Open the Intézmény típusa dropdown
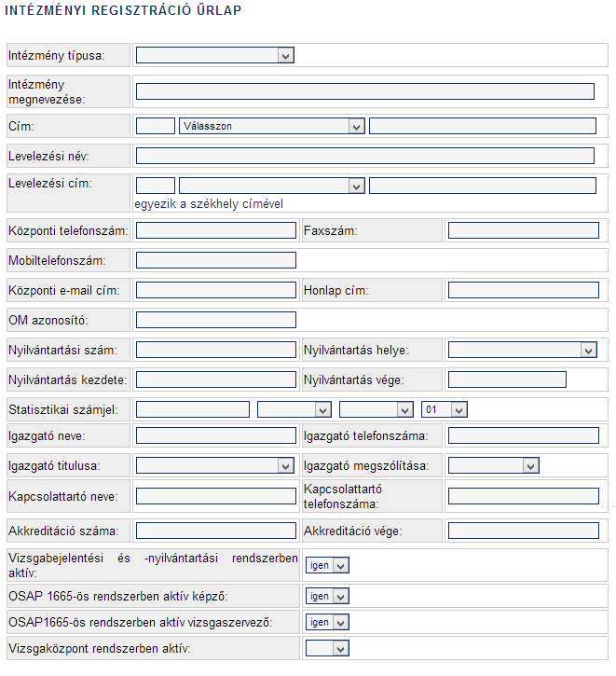The height and width of the screenshot is (676, 616). tap(215, 55)
